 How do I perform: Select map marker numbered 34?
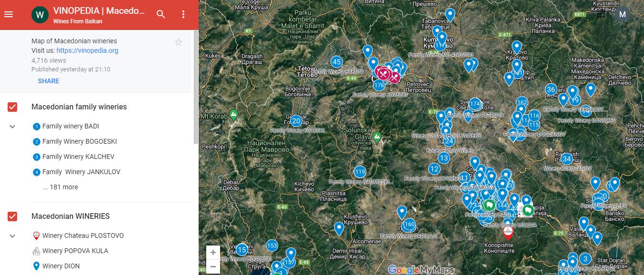(x=566, y=158)
